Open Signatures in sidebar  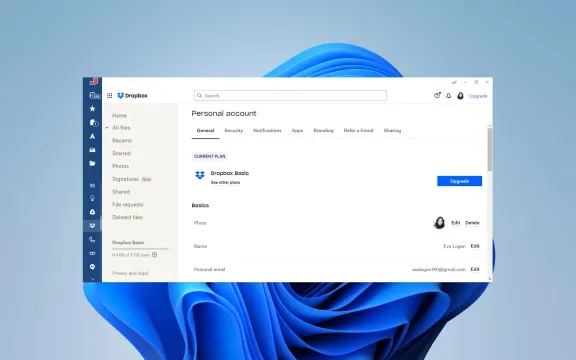click(x=125, y=179)
